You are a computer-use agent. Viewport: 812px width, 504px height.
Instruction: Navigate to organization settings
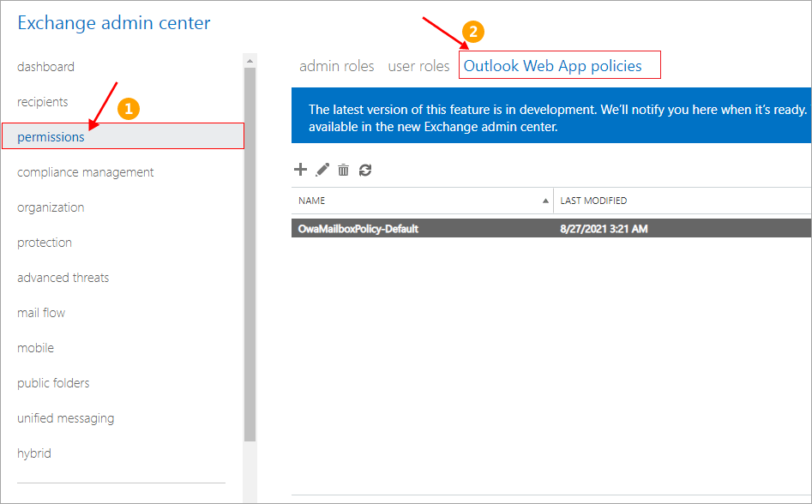(51, 207)
